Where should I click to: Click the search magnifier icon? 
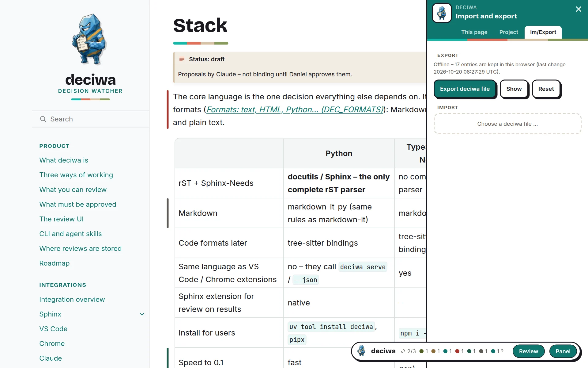(43, 119)
